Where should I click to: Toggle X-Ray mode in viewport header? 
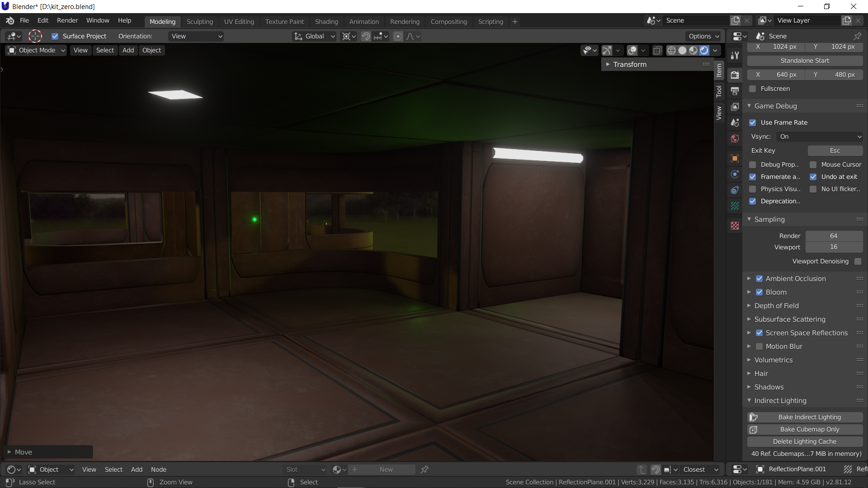(657, 50)
